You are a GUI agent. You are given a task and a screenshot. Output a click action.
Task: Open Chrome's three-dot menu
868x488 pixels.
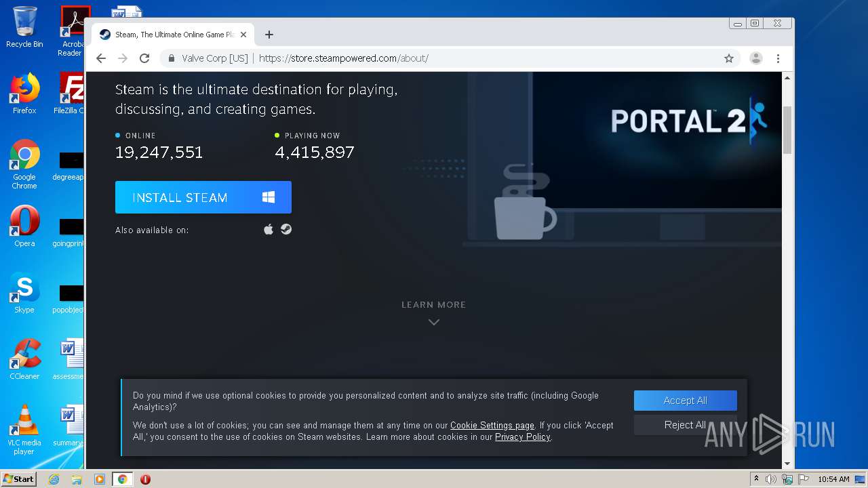click(x=778, y=58)
